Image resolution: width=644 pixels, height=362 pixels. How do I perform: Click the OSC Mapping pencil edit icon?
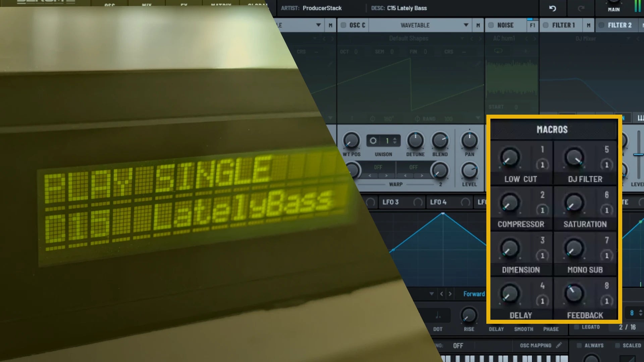[559, 345]
